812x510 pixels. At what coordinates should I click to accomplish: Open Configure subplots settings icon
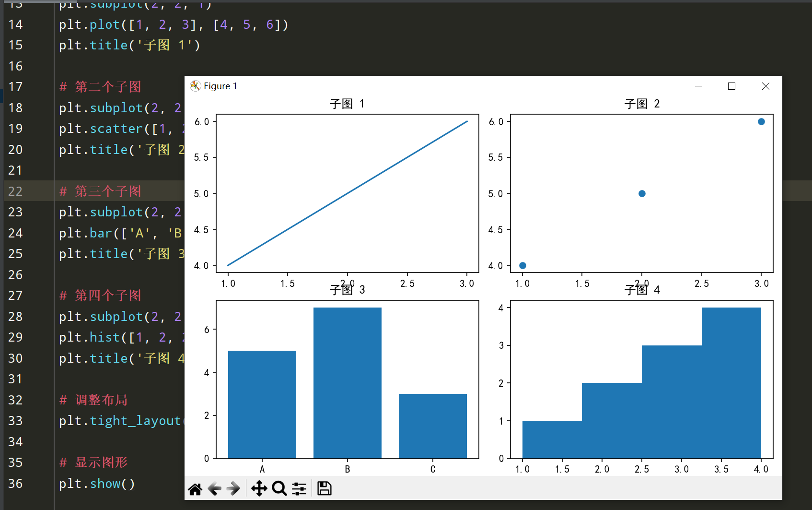[299, 489]
